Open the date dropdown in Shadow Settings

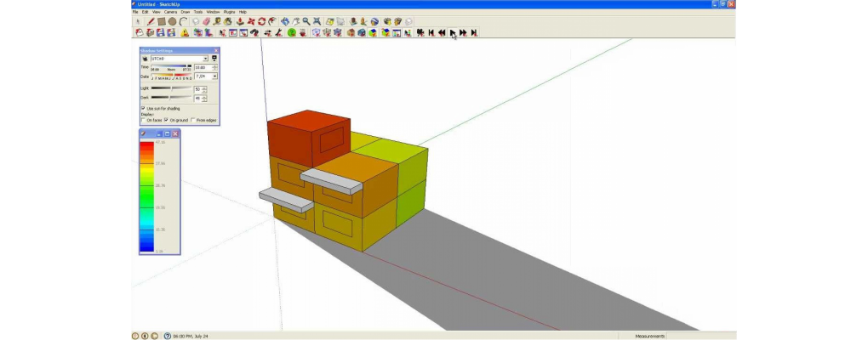[214, 76]
